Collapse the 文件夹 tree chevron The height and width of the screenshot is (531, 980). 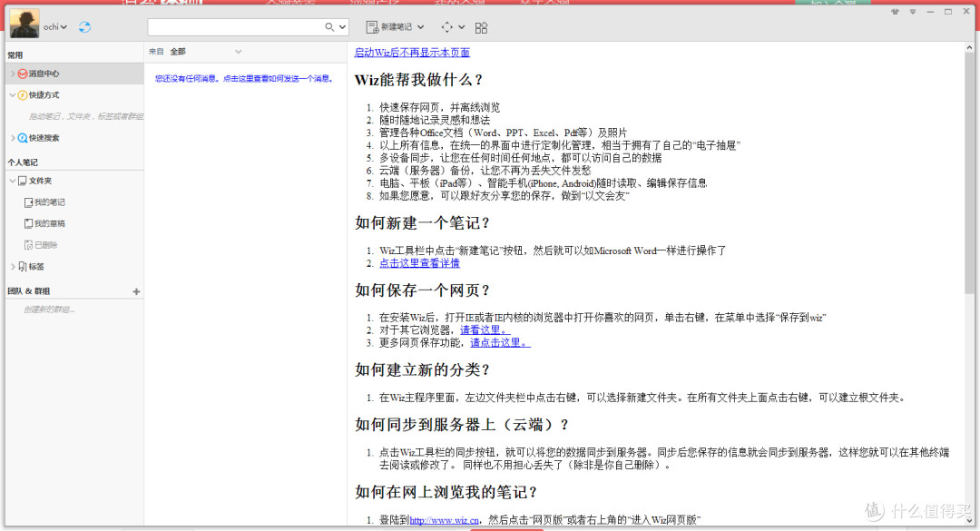(x=13, y=181)
